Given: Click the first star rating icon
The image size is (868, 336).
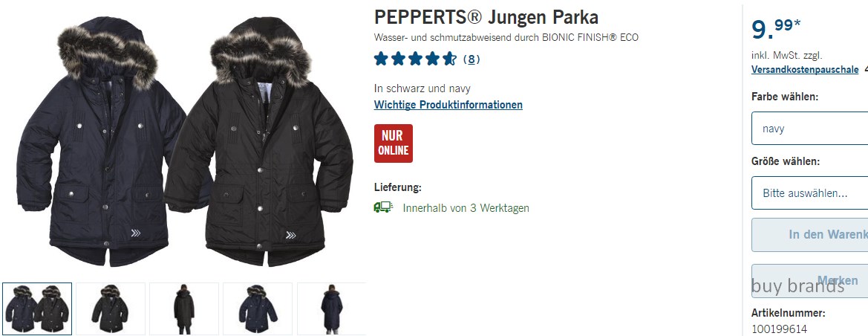Looking at the screenshot, I should [381, 59].
